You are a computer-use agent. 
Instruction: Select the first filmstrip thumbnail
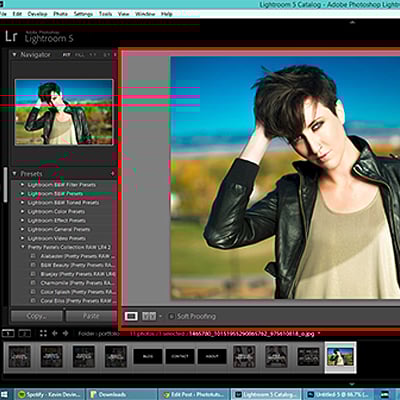(20, 357)
